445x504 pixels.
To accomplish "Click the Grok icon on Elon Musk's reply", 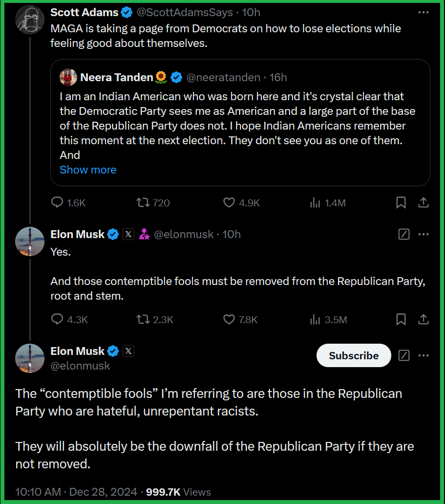I will coord(404,234).
